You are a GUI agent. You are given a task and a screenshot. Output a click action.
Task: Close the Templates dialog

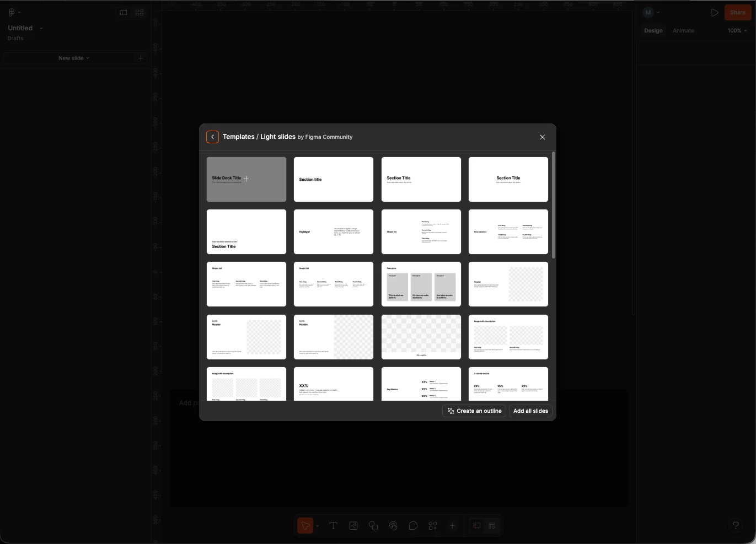(x=542, y=137)
